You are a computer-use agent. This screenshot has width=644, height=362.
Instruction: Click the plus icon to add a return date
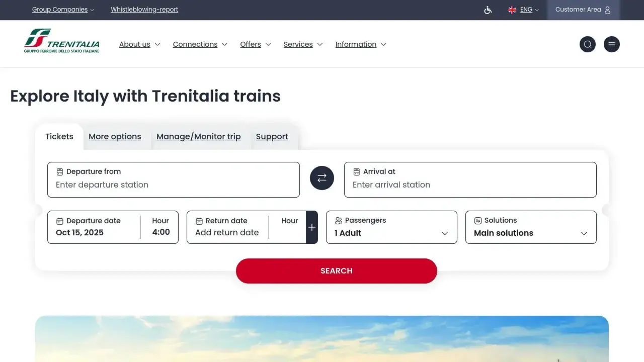coord(312,227)
